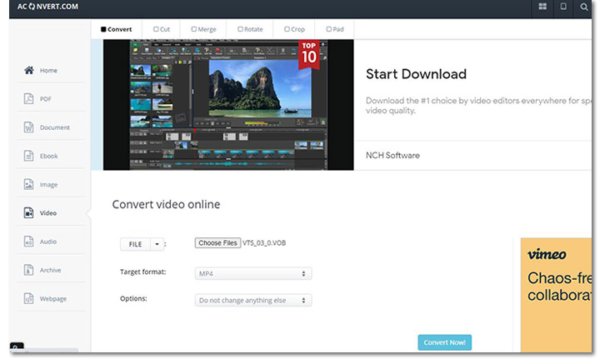This screenshot has height=364, width=600.
Task: Select the Document icon in sidebar
Action: coord(28,127)
